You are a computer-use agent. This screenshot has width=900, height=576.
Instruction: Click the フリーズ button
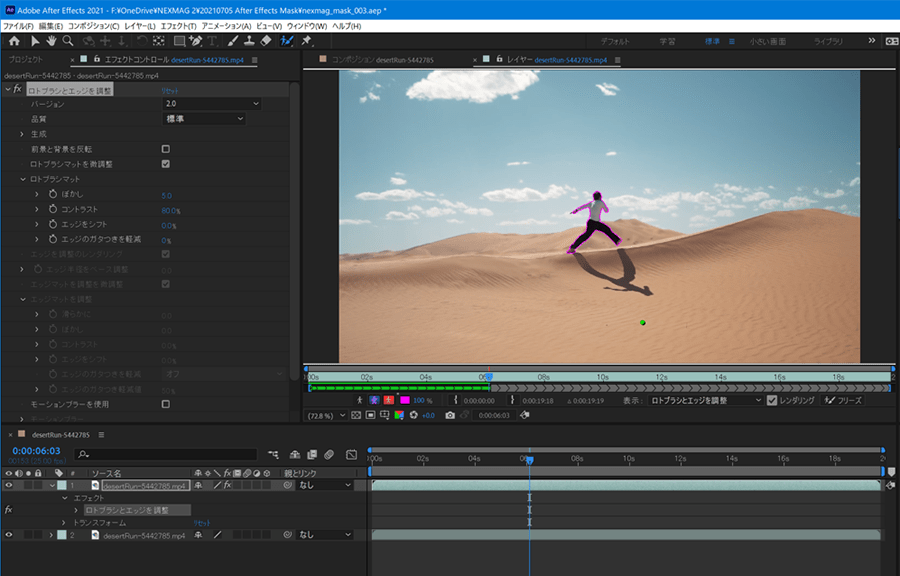842,400
